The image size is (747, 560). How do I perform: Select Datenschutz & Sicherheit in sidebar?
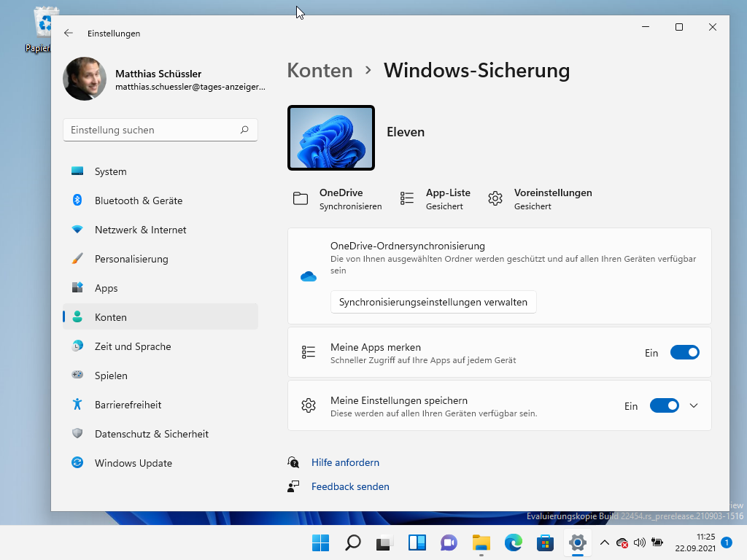tap(152, 434)
